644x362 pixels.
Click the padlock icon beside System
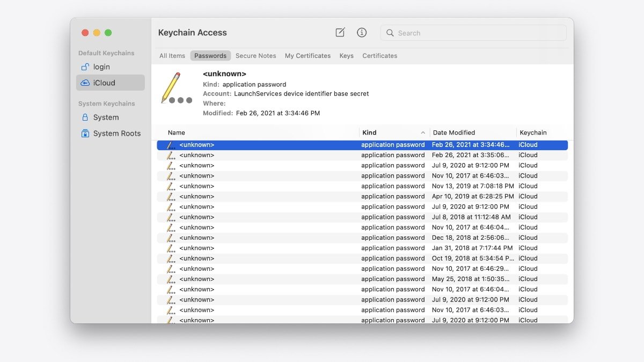coord(85,117)
